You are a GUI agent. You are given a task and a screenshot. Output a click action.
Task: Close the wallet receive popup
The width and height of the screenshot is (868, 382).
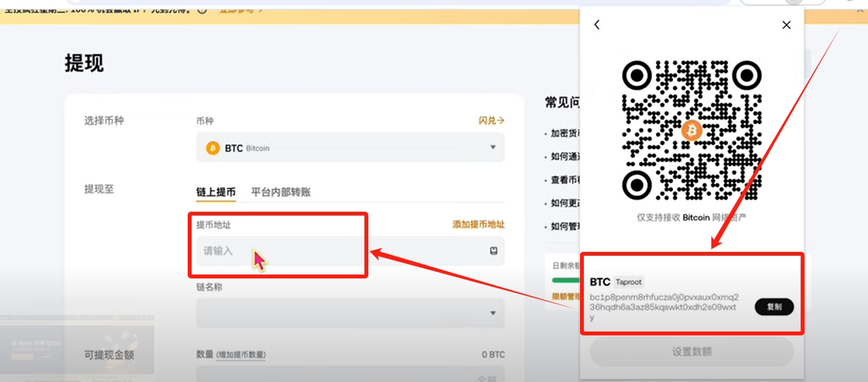(786, 25)
